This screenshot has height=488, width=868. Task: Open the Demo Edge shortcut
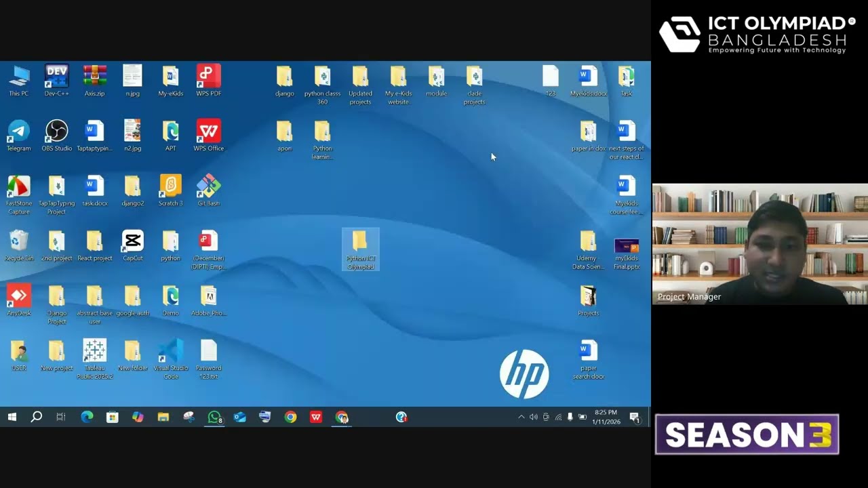tap(171, 300)
